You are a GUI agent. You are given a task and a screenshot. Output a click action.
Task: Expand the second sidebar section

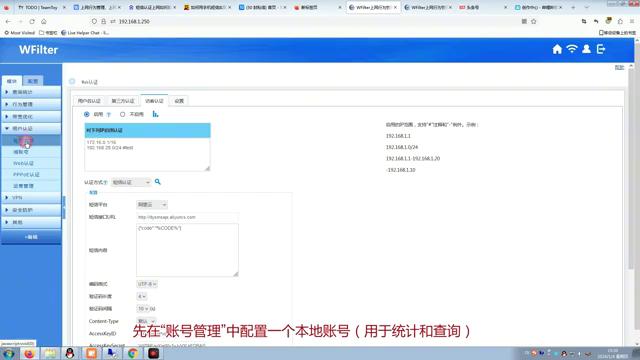pos(31,104)
